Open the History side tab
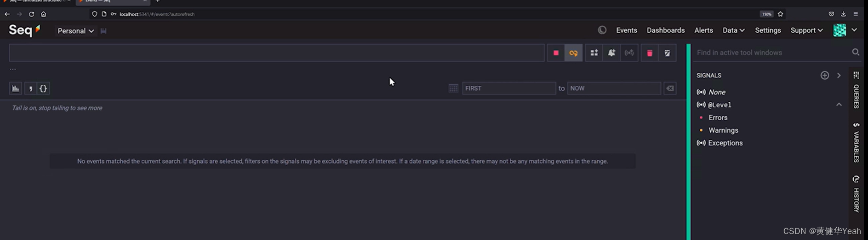Screen dimensions: 868x240 click(856, 194)
